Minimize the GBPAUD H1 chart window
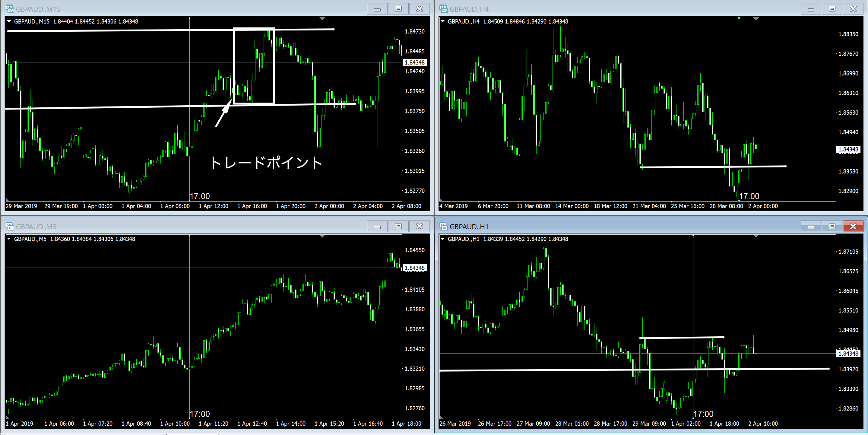Image resolution: width=868 pixels, height=435 pixels. tap(811, 227)
